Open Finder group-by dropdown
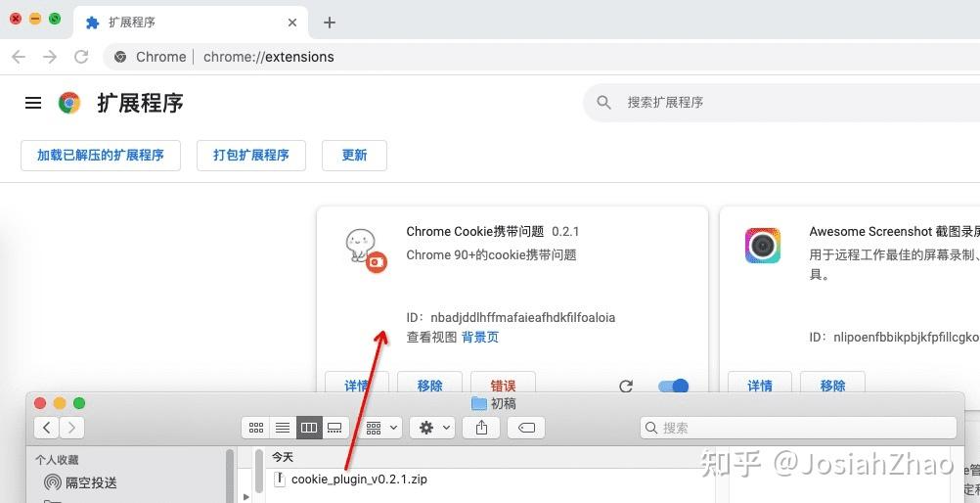 (x=381, y=428)
